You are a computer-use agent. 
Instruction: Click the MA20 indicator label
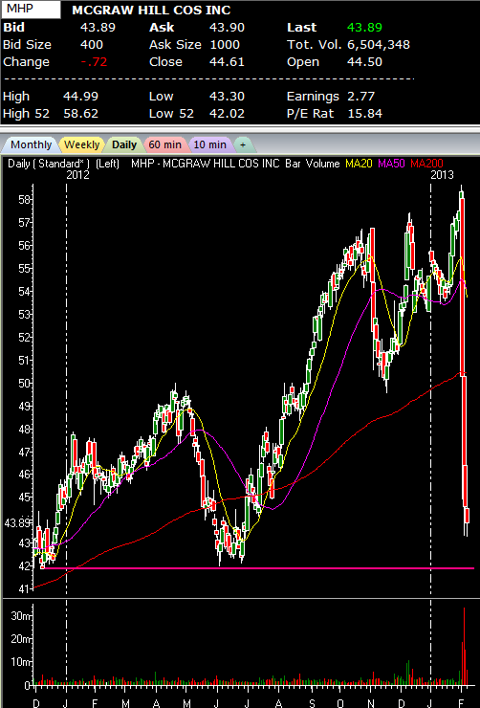point(359,163)
